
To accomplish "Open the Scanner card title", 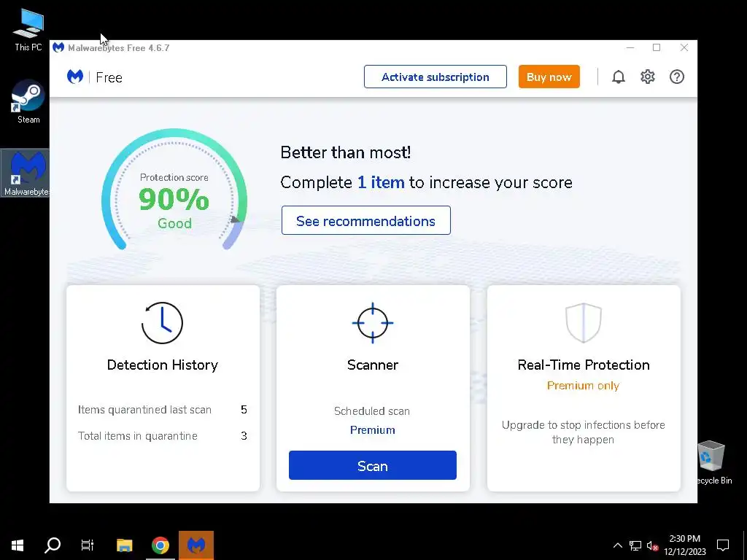I will coord(373,365).
